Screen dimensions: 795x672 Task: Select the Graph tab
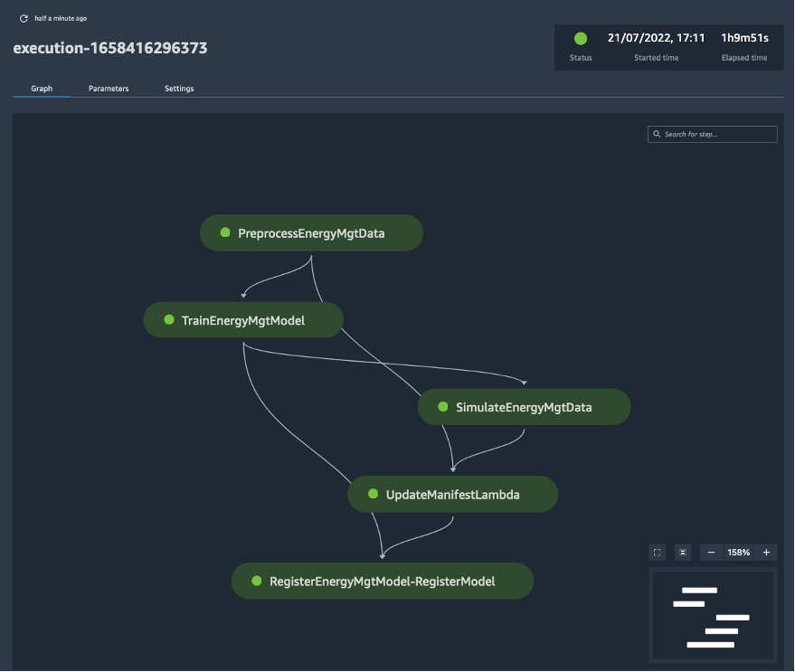point(42,88)
